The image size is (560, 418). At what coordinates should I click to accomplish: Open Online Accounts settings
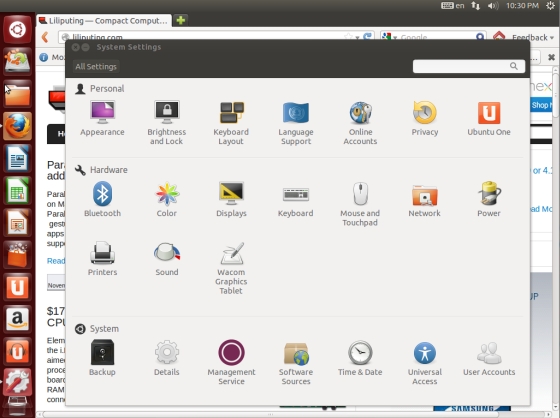click(x=360, y=123)
